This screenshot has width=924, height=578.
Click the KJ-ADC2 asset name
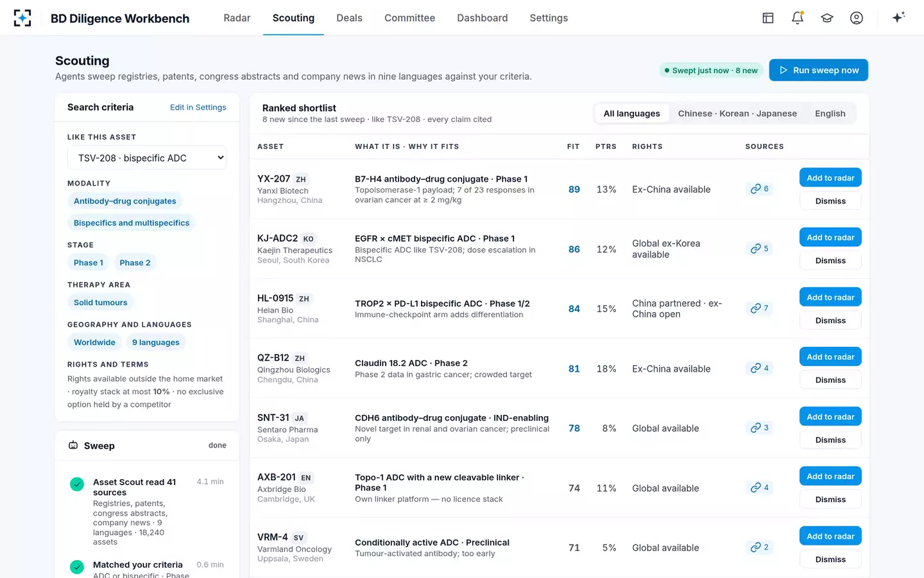click(278, 238)
